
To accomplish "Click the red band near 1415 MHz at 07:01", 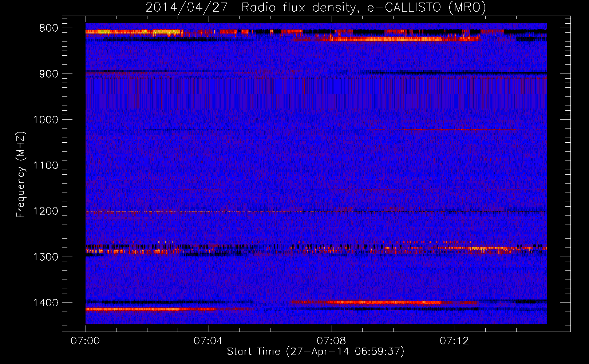I will (x=151, y=309).
